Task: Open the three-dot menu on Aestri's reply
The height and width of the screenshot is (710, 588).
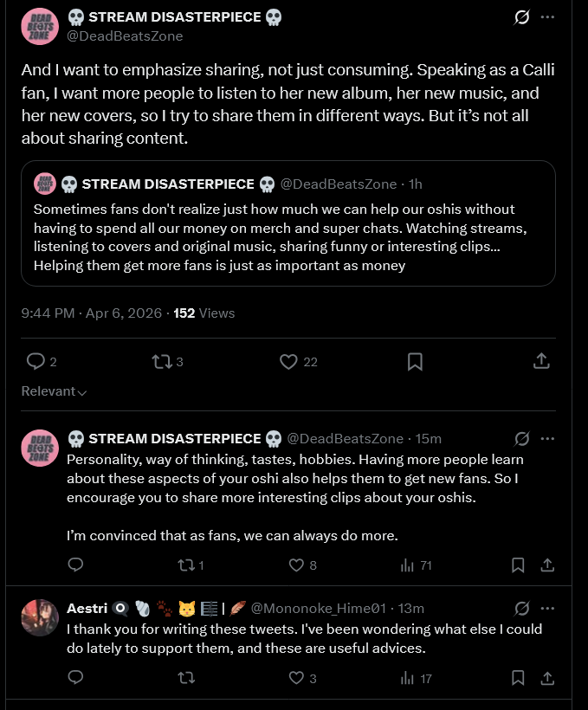Action: pyautogui.click(x=547, y=608)
